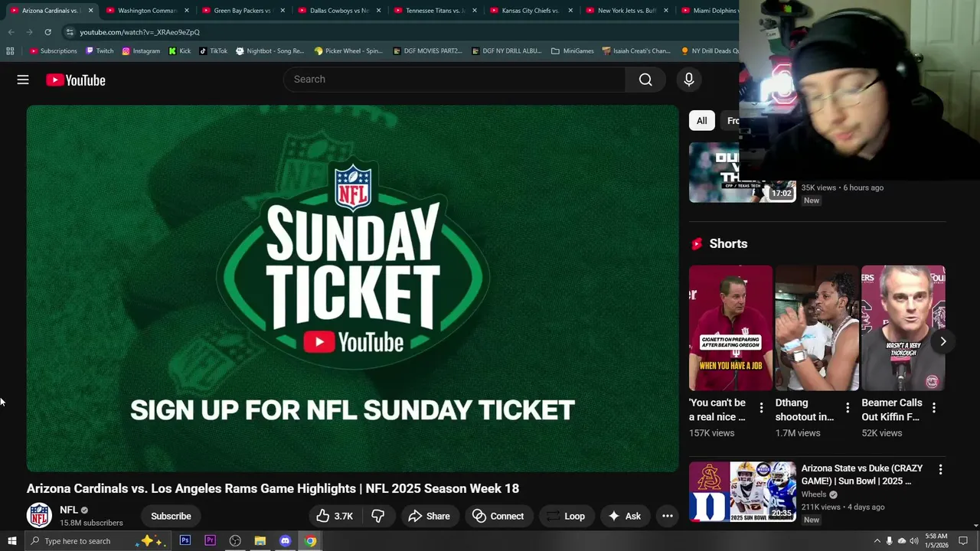Open options for Arizona State vs Duke video
The height and width of the screenshot is (551, 980).
click(x=940, y=469)
